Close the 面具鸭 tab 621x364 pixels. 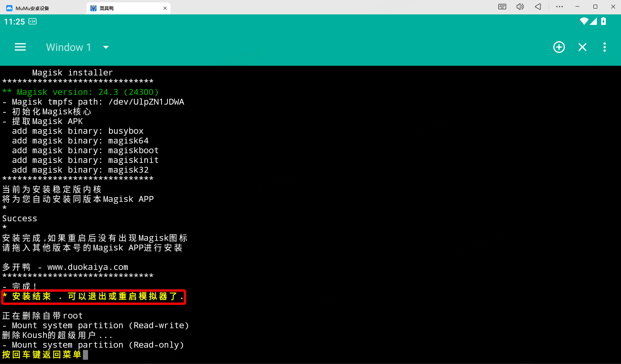(x=165, y=8)
